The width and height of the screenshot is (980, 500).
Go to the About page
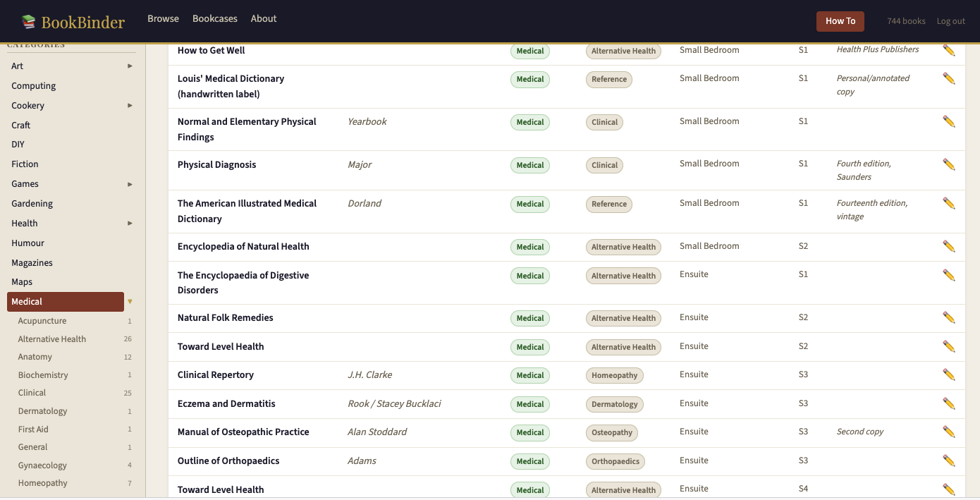tap(264, 18)
